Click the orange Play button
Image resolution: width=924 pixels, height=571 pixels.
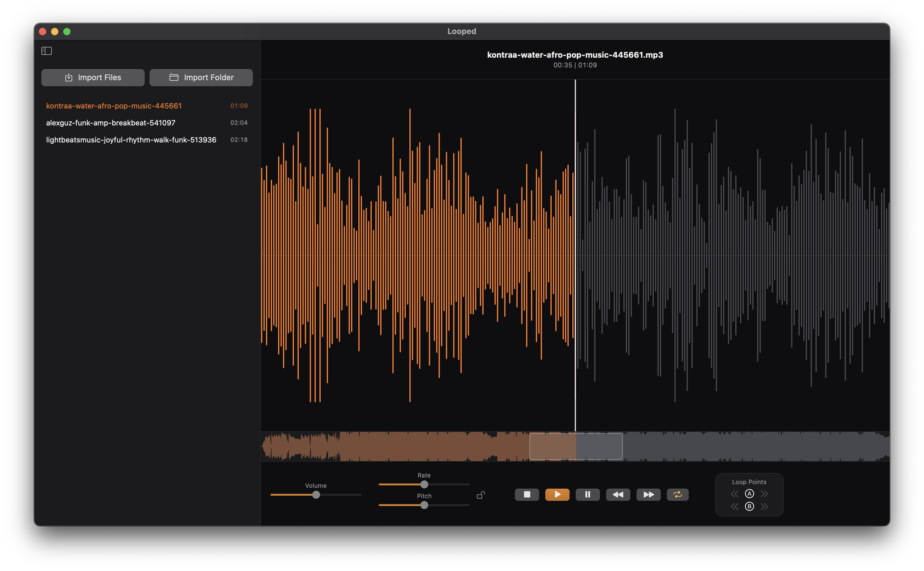557,494
